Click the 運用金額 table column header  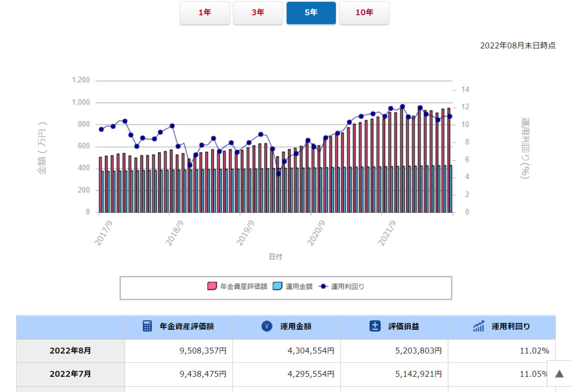point(286,327)
